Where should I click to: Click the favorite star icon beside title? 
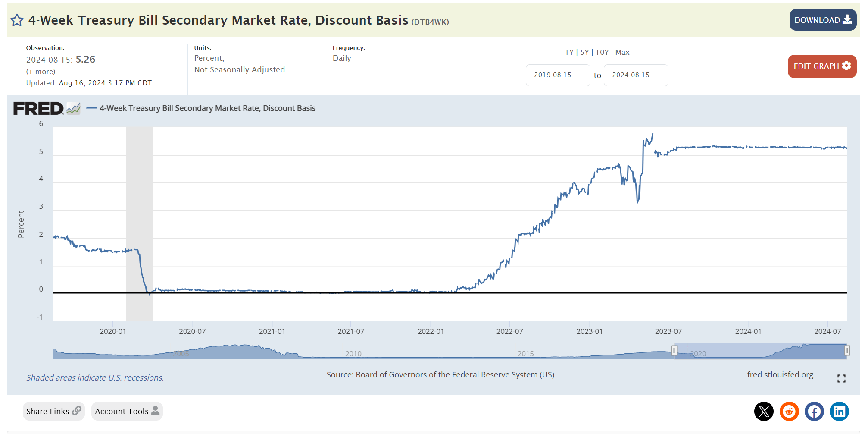pyautogui.click(x=17, y=20)
